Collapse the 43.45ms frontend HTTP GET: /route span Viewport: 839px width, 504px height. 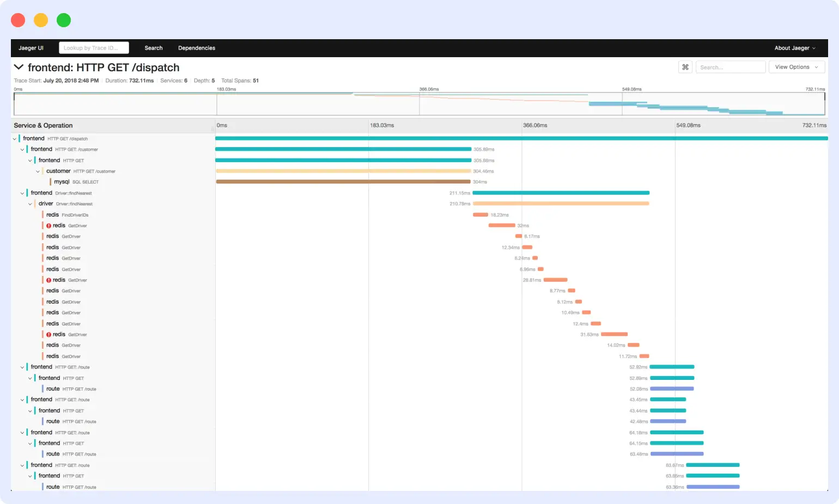pyautogui.click(x=22, y=400)
